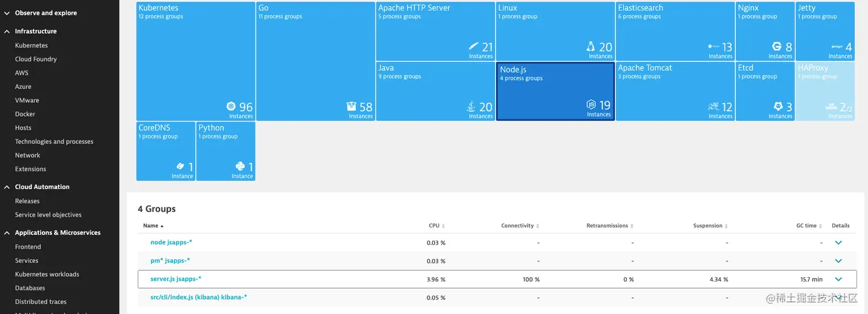
Task: Click the Node.js hexagon icon
Action: tap(591, 104)
